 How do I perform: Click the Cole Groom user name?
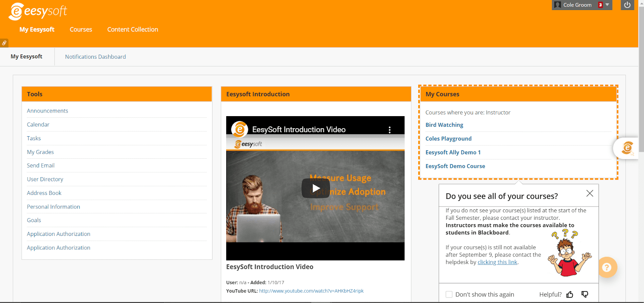tap(578, 5)
